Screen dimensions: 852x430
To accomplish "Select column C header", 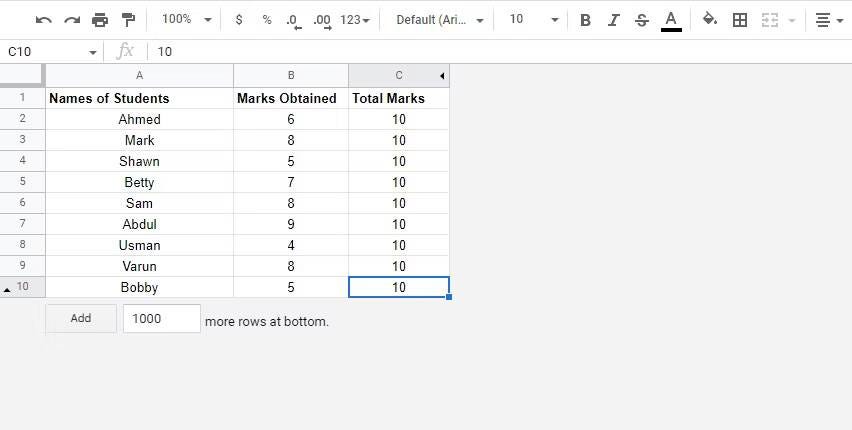I will 399,76.
